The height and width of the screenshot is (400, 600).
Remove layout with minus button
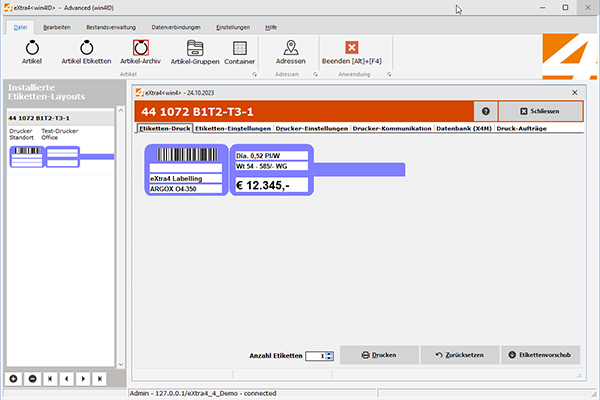pyautogui.click(x=32, y=379)
